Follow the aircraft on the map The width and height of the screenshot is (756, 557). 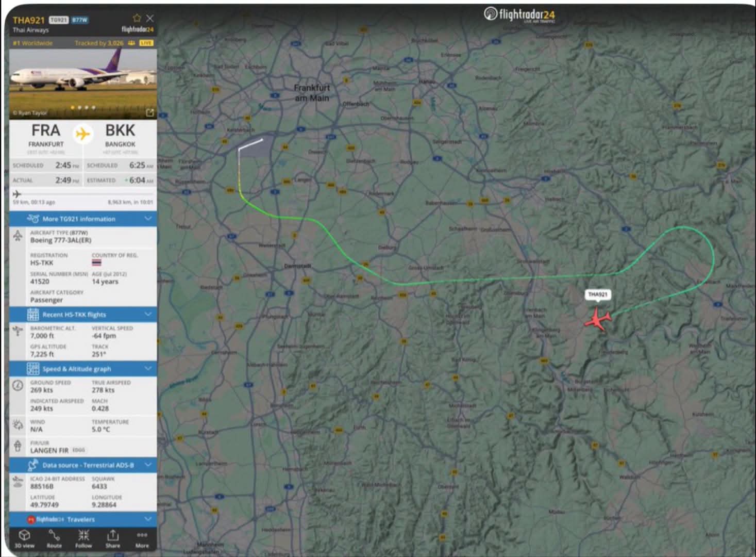(x=83, y=538)
